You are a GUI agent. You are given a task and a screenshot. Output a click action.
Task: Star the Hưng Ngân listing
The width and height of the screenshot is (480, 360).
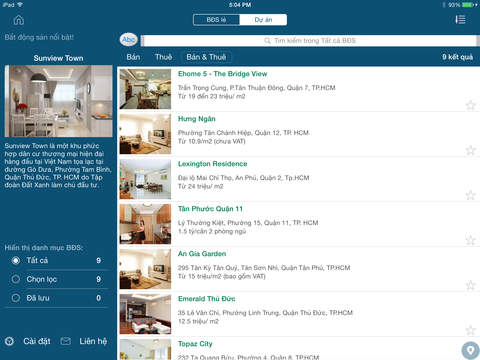pyautogui.click(x=470, y=150)
